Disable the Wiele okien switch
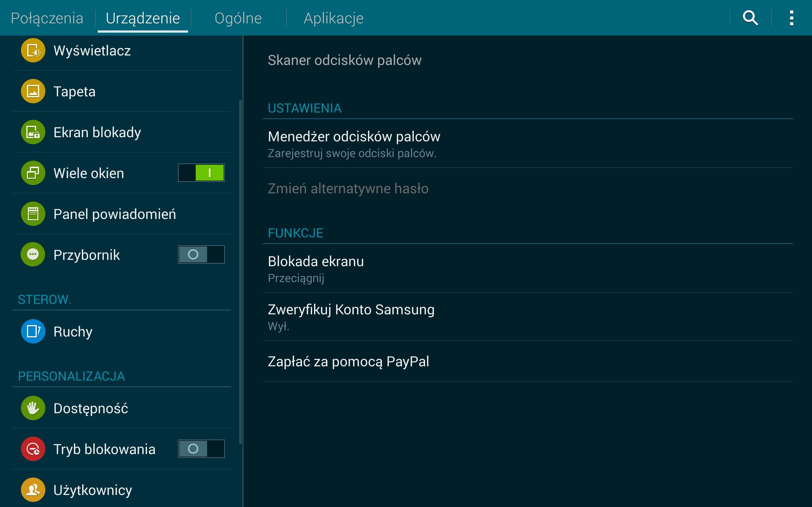This screenshot has height=507, width=812. tap(201, 173)
